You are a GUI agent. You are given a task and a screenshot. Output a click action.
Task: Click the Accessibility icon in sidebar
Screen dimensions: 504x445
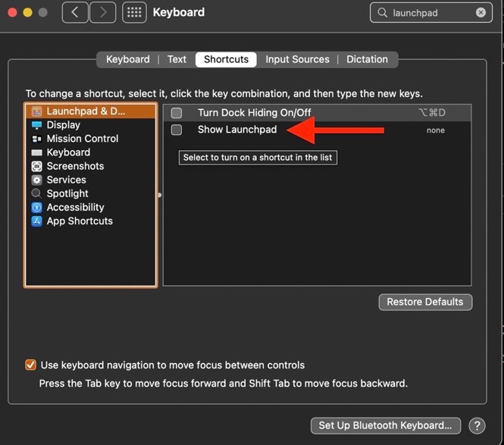tap(36, 208)
